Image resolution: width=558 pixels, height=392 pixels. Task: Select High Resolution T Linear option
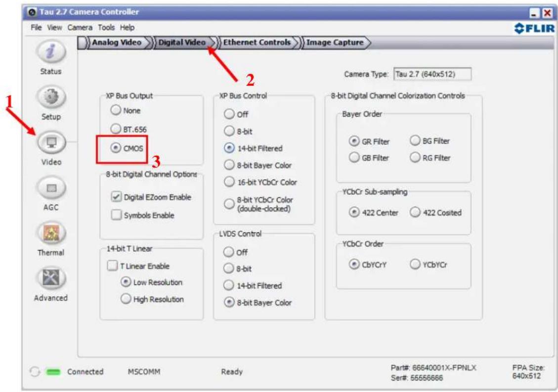point(152,299)
